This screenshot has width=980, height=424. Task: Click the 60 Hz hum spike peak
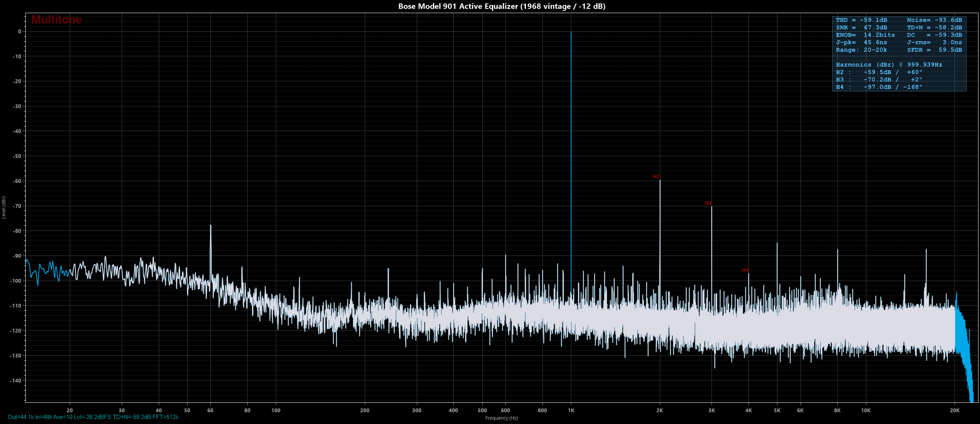pyautogui.click(x=210, y=226)
